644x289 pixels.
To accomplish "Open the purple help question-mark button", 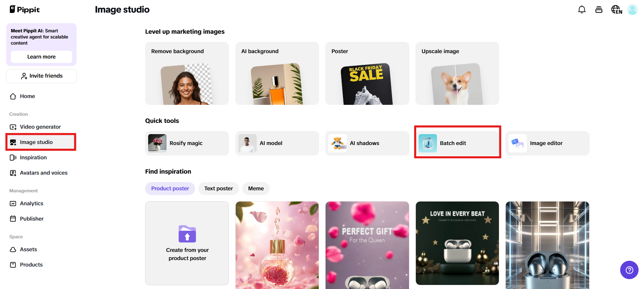I will [x=629, y=270].
